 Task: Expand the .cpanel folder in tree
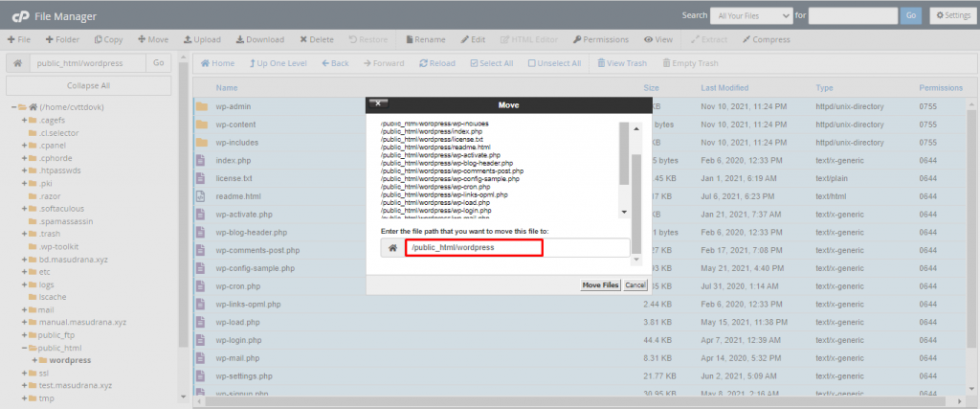point(24,145)
